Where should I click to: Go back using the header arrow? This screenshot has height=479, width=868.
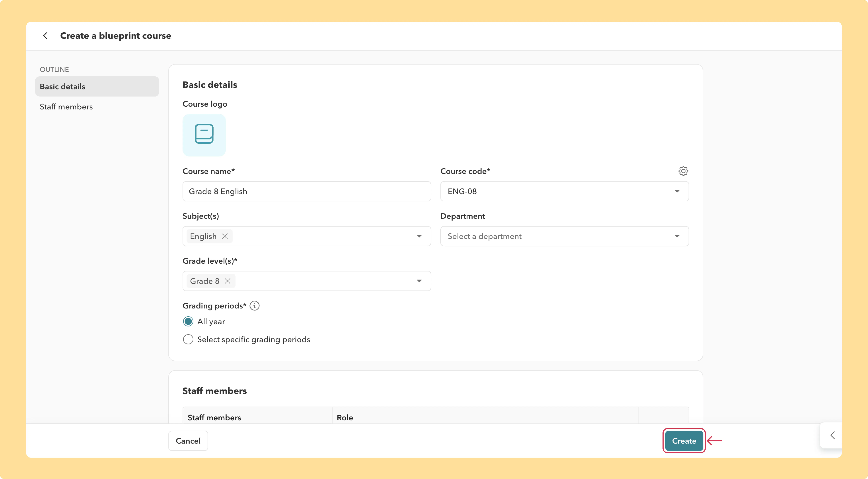click(x=45, y=36)
